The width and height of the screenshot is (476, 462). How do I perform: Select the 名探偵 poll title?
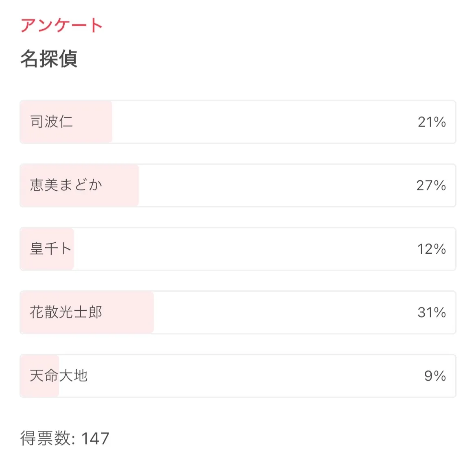tap(49, 59)
